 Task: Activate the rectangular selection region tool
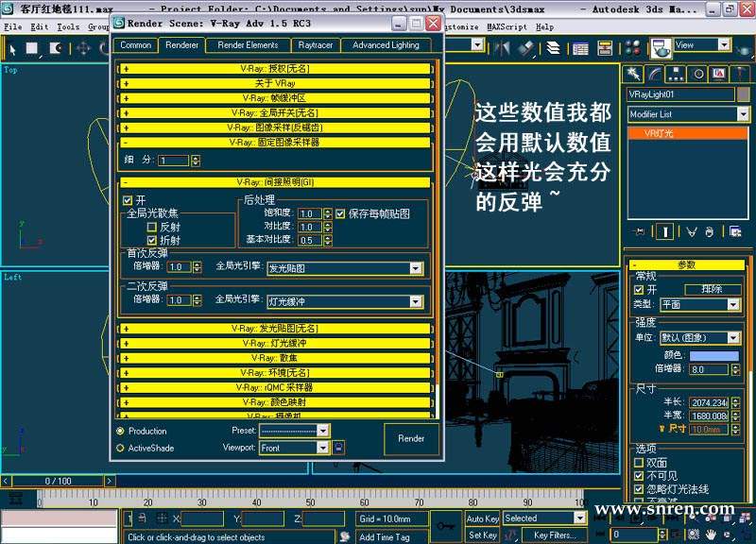32,48
